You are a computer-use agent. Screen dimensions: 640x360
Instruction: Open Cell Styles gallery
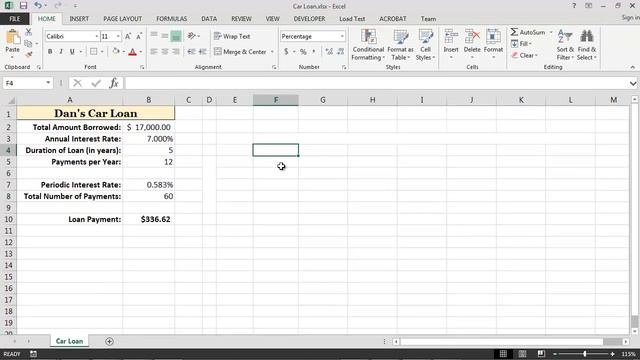click(x=425, y=45)
